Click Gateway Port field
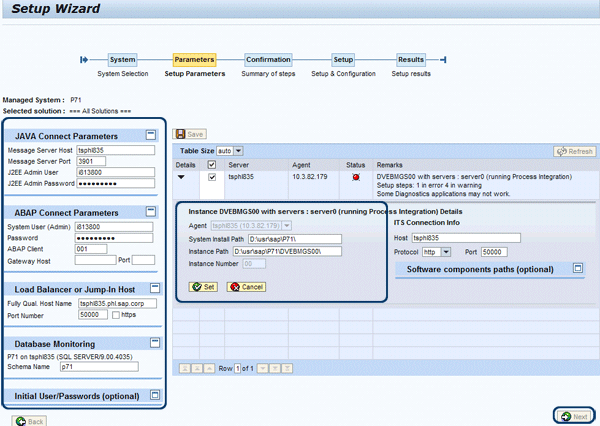600x426 pixels. coord(143,260)
